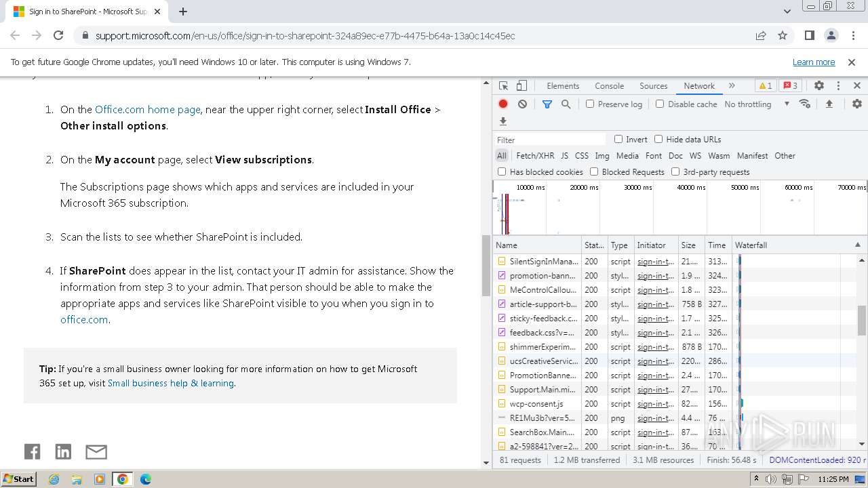Open the Chrome three-dot menu
The image size is (868, 488).
tap(852, 35)
